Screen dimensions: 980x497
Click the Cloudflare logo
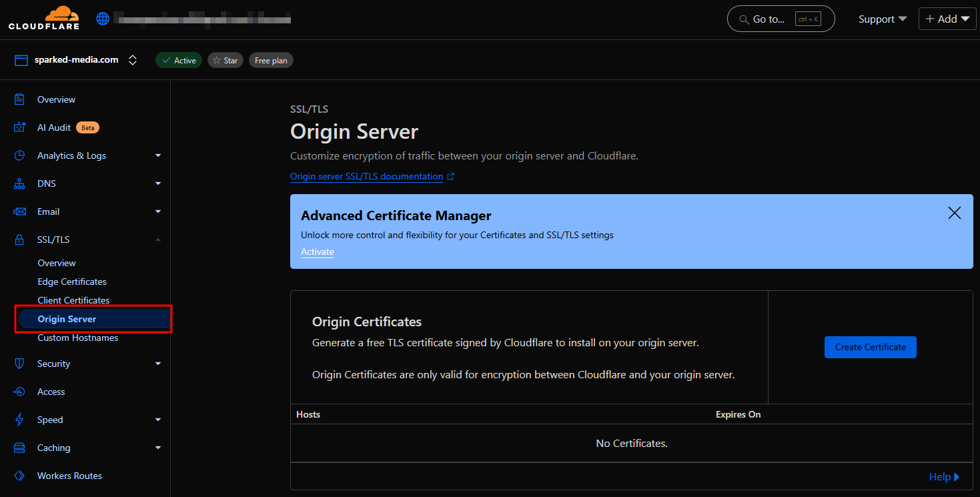click(44, 18)
